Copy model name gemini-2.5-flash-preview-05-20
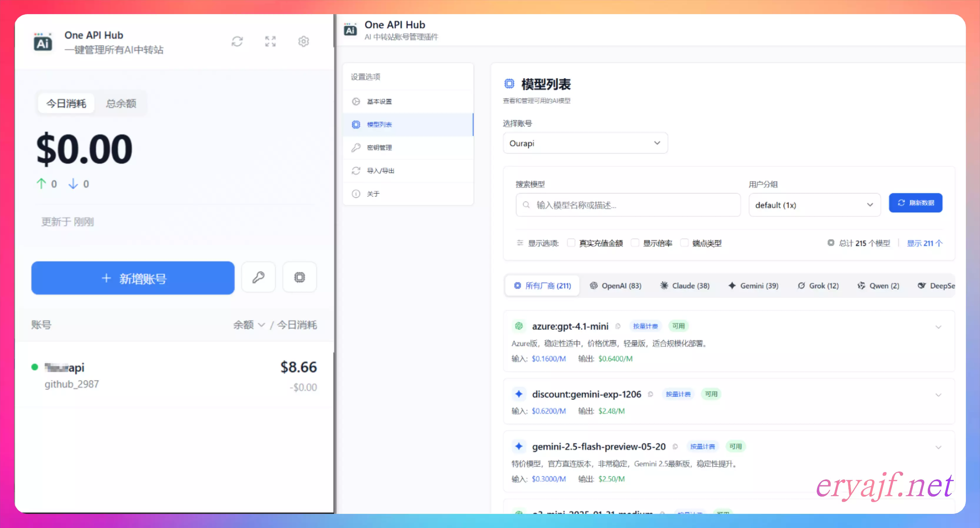The width and height of the screenshot is (980, 528). pos(675,446)
